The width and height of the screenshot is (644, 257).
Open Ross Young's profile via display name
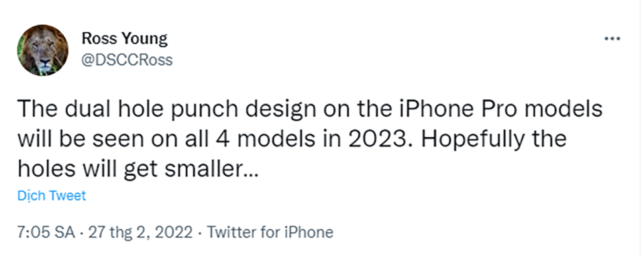(125, 39)
